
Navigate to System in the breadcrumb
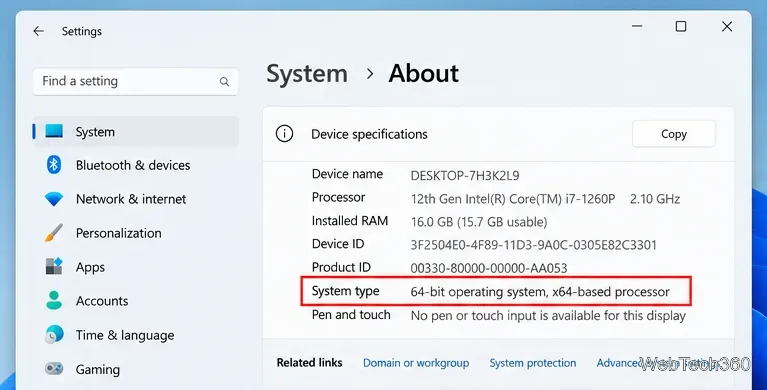(307, 74)
